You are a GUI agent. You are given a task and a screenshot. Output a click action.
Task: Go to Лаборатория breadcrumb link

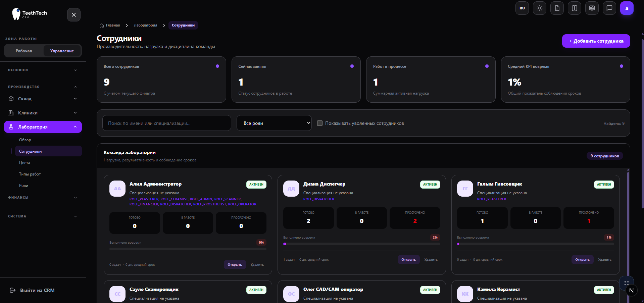145,26
